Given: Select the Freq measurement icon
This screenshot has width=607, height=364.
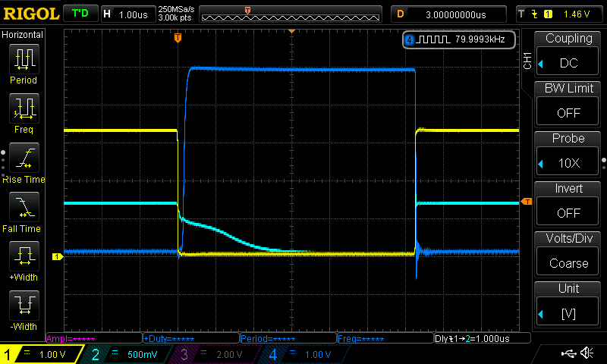Looking at the screenshot, I should pos(24,108).
